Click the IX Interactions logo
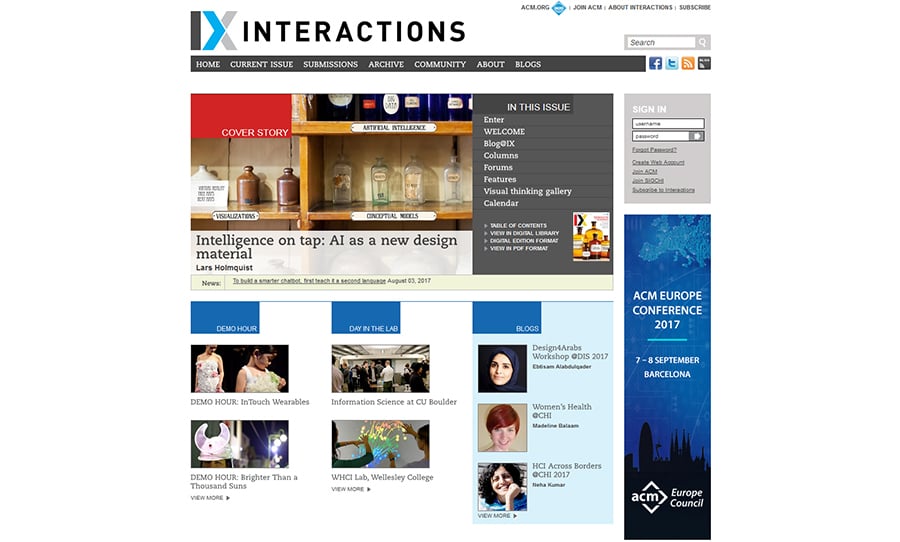This screenshot has height=542, width=900. [x=328, y=31]
